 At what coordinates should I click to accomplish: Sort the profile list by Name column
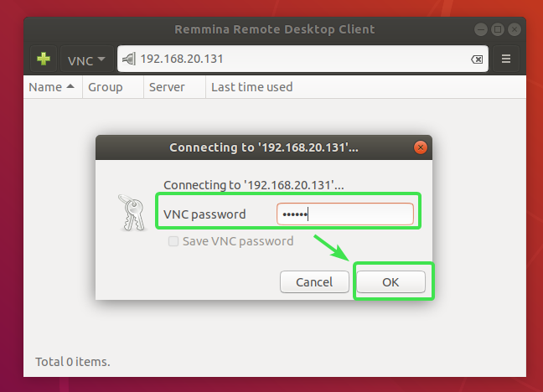coord(51,87)
